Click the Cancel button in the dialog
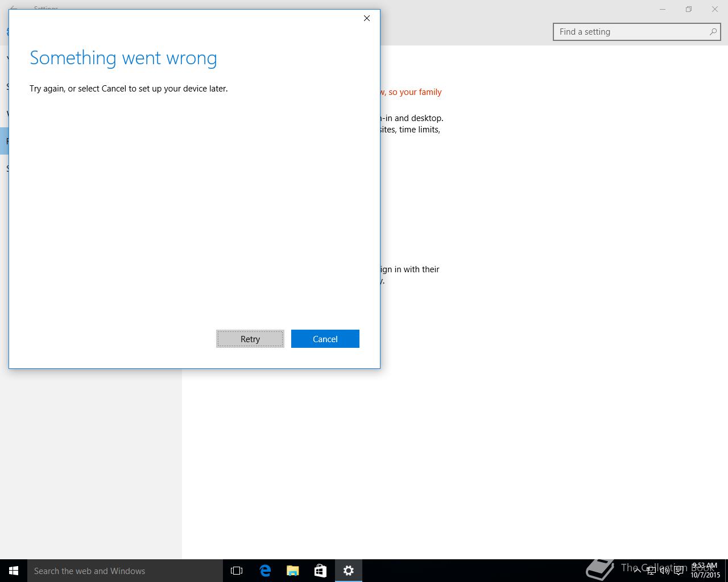728x582 pixels. (x=325, y=339)
